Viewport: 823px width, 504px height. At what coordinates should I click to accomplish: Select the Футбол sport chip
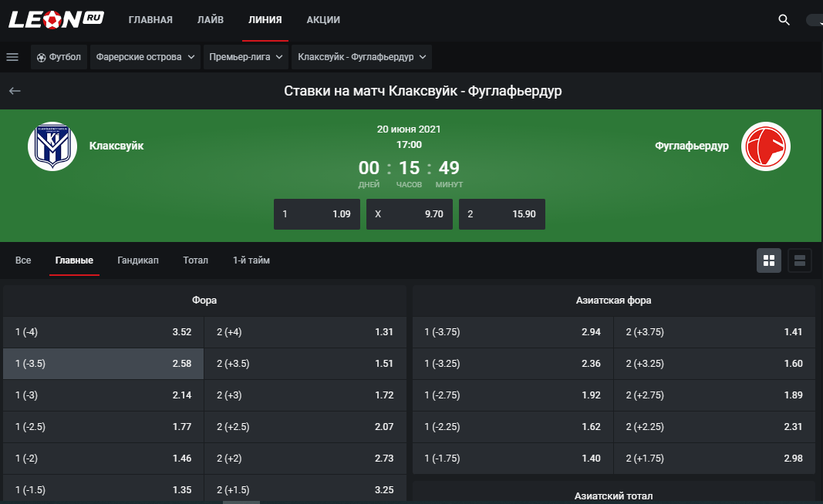59,56
